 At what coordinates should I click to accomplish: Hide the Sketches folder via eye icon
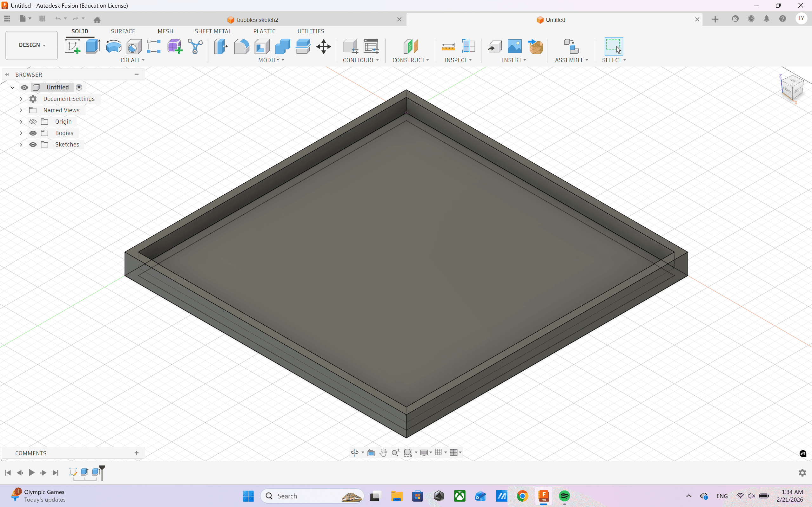[x=33, y=145]
